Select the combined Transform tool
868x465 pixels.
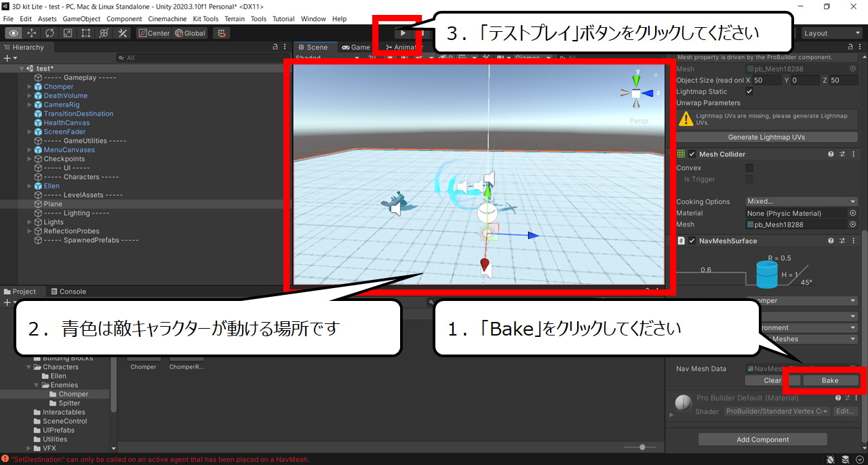click(104, 33)
